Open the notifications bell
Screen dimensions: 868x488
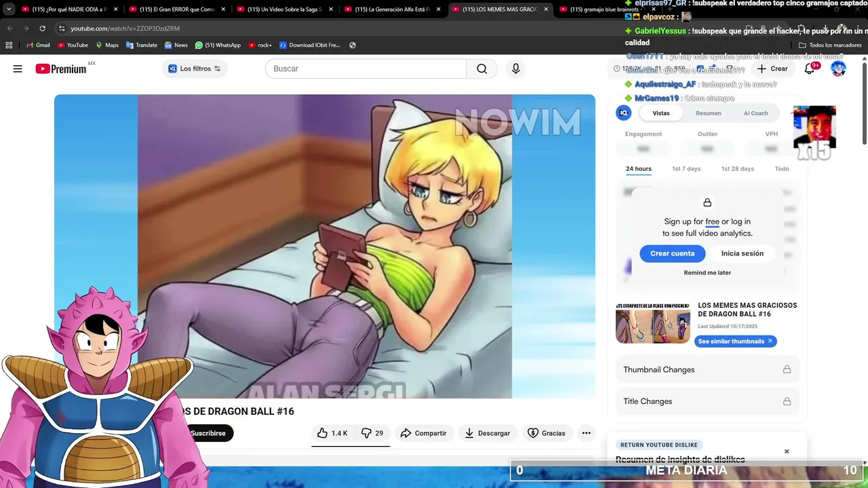click(810, 68)
